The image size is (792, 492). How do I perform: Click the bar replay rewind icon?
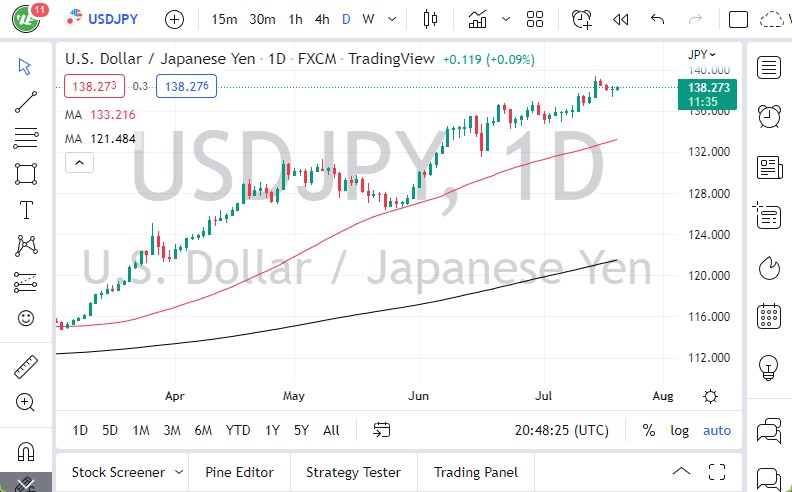tap(620, 19)
